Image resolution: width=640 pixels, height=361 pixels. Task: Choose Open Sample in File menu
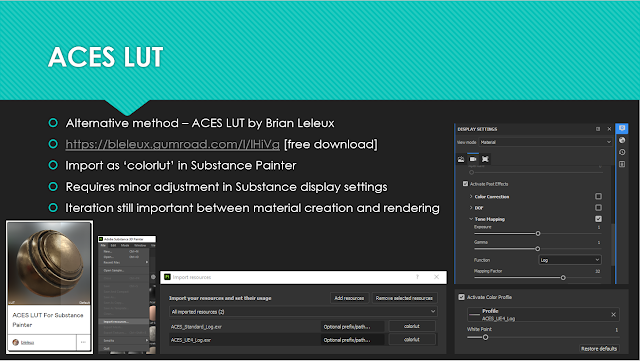125,270
